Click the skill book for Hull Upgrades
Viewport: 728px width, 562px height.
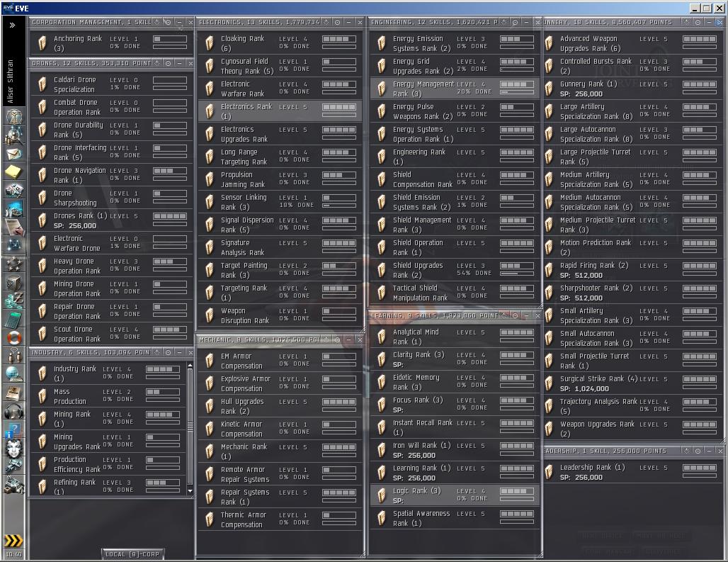pyautogui.click(x=210, y=406)
